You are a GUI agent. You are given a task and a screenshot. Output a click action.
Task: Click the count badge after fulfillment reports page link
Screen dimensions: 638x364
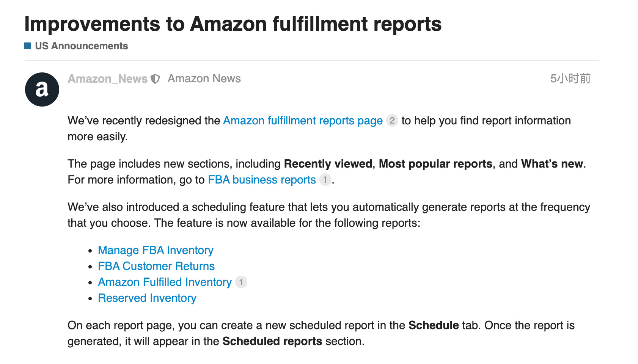392,121
